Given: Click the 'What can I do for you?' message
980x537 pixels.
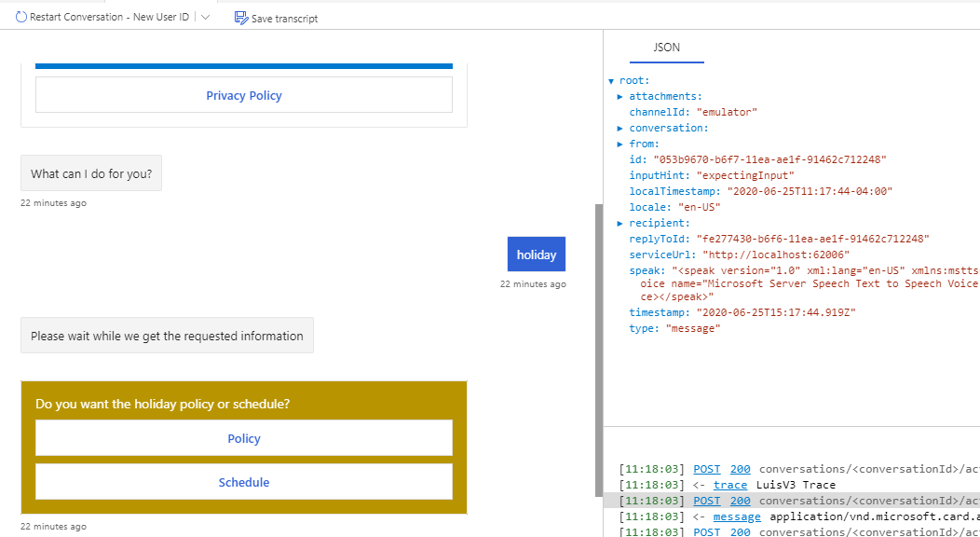Looking at the screenshot, I should point(90,172).
